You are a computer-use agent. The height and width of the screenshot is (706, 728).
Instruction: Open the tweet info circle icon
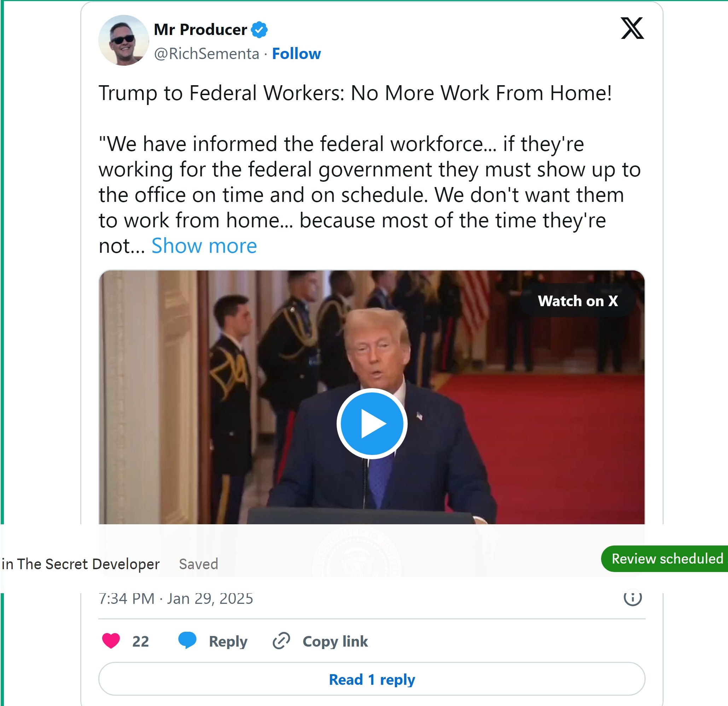click(633, 597)
